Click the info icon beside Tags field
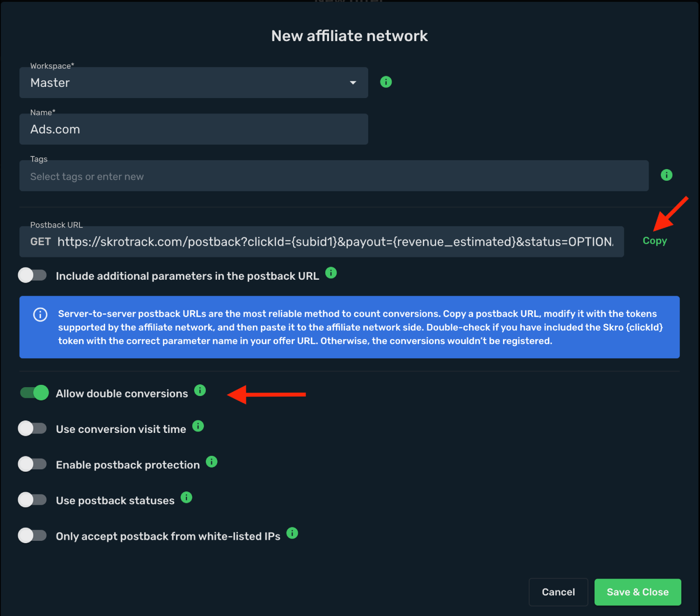Viewport: 700px width, 616px height. (666, 175)
